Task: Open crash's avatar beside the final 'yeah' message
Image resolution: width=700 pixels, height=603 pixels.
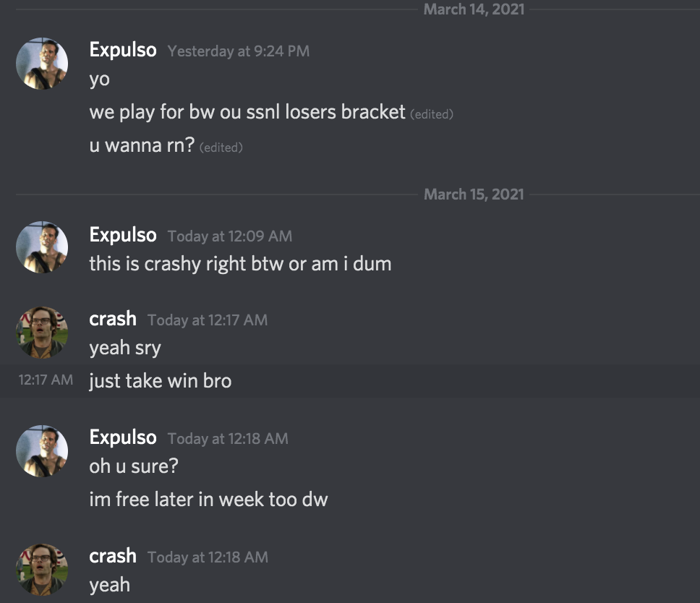Action: [42, 570]
